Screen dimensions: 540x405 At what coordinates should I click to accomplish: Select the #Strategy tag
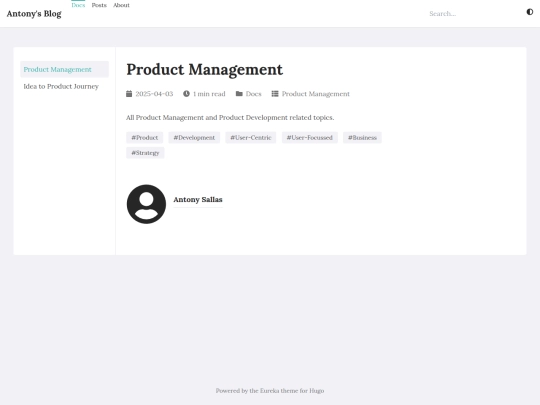[145, 153]
